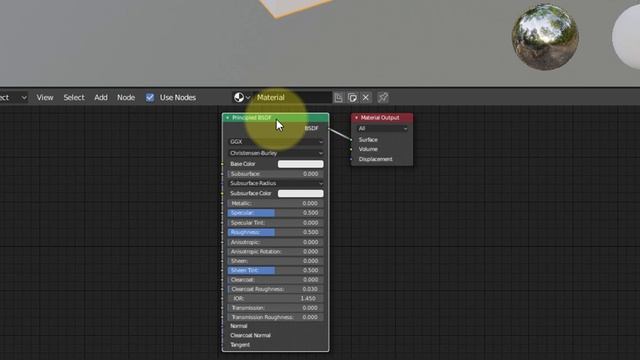640x360 pixels.
Task: Enable or disable Use Nodes checkbox
Action: click(x=150, y=98)
